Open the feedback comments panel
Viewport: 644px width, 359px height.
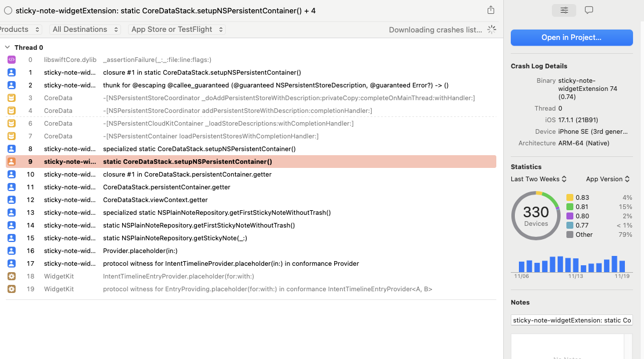point(588,10)
